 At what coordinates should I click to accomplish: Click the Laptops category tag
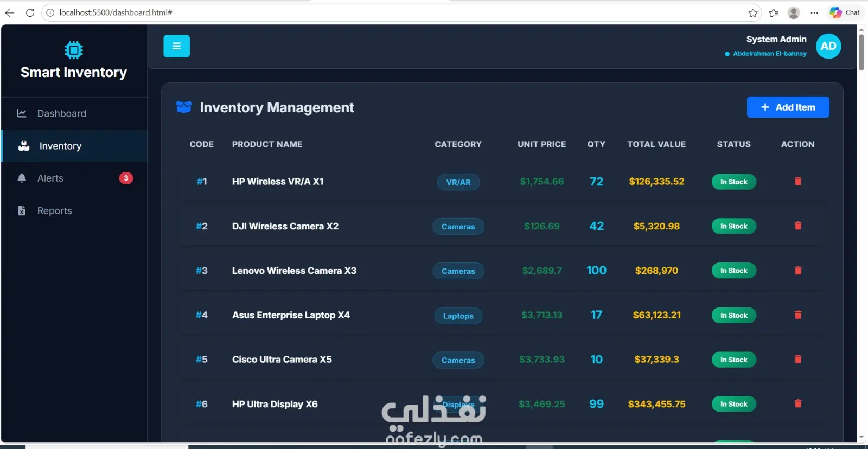(x=458, y=316)
